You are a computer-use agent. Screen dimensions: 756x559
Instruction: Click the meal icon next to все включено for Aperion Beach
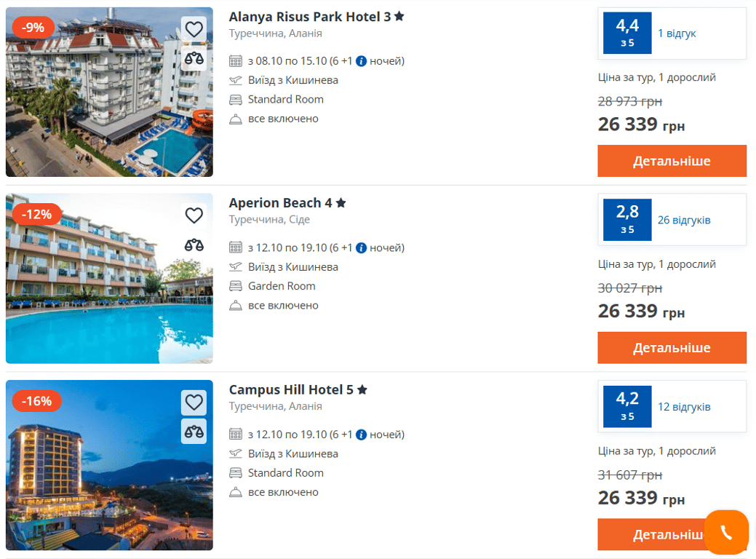click(236, 305)
